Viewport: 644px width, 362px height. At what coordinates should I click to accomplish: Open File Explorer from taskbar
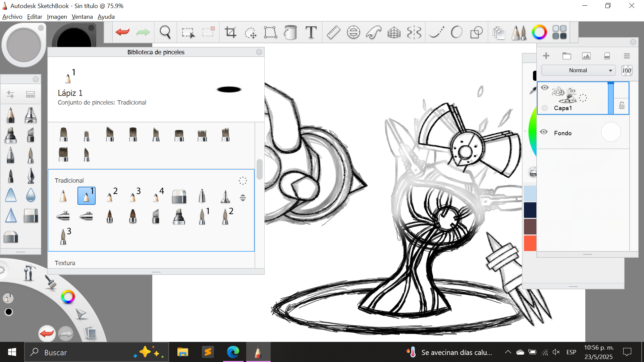182,352
